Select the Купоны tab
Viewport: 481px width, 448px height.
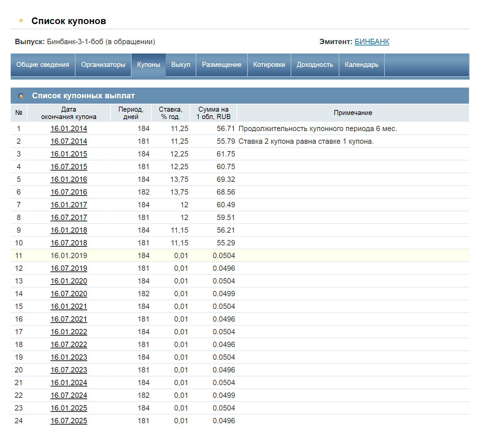(149, 65)
